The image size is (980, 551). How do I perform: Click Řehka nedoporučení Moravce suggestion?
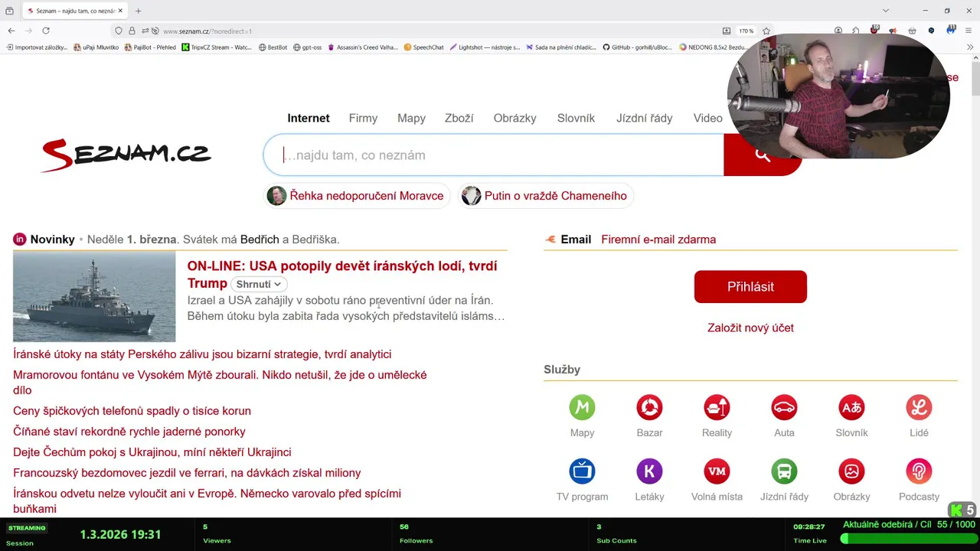[355, 196]
